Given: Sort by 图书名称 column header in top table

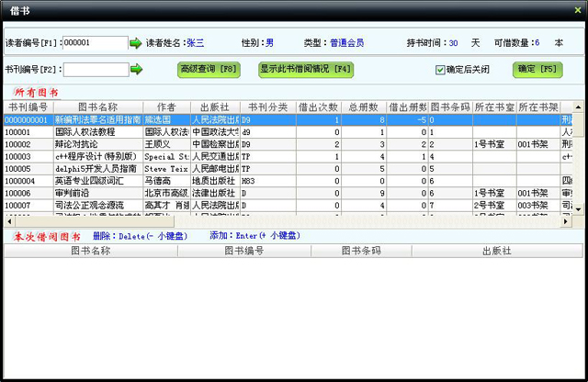Looking at the screenshot, I should (97, 107).
